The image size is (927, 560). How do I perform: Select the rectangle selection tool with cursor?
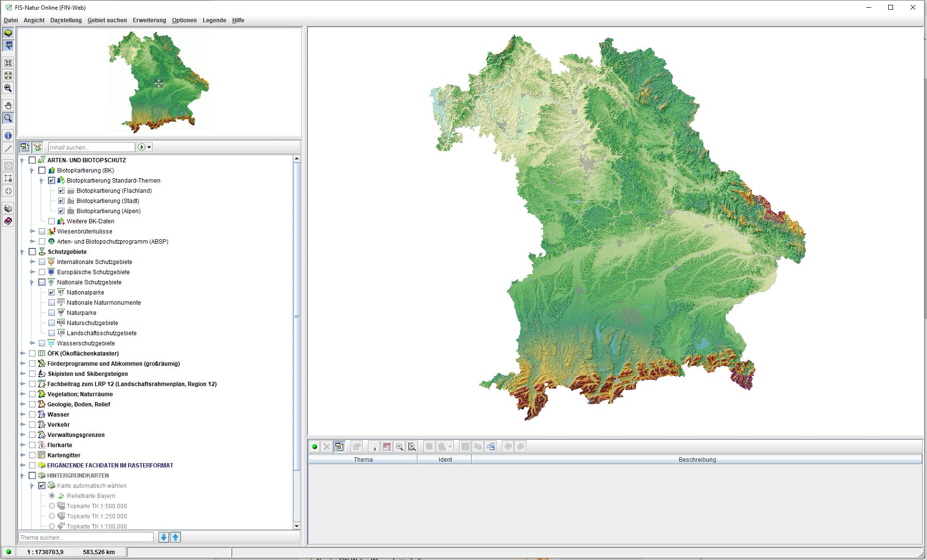[x=8, y=178]
